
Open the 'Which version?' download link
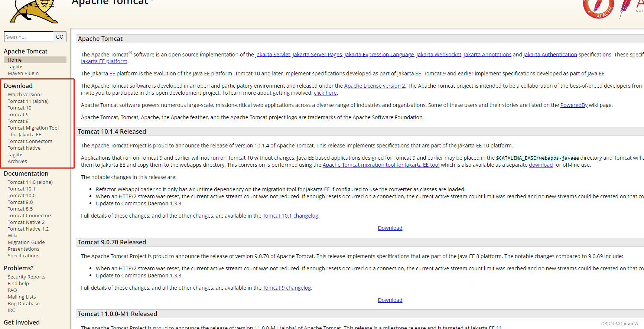[25, 94]
